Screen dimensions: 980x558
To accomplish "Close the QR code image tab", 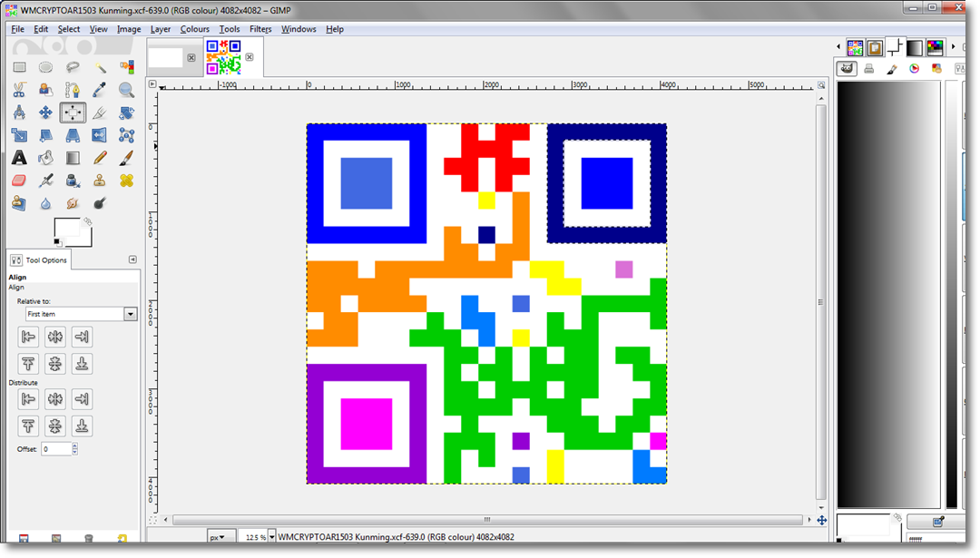I will coord(250,57).
